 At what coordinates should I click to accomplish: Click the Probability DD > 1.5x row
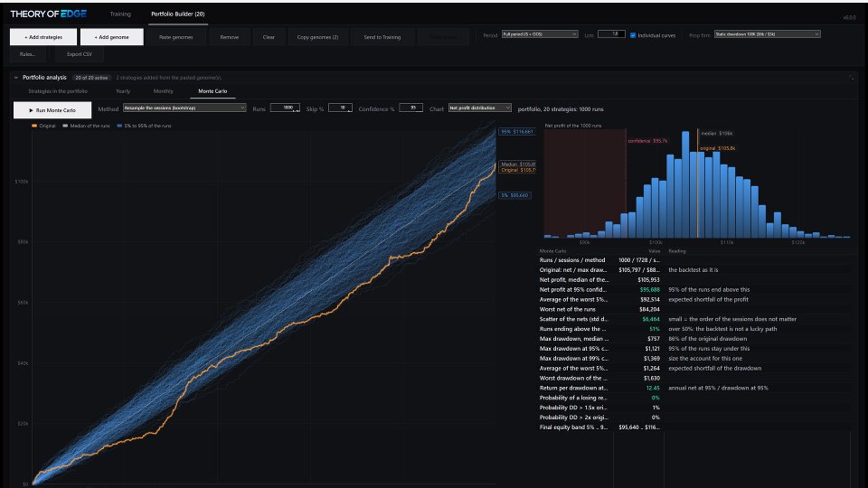(x=694, y=408)
